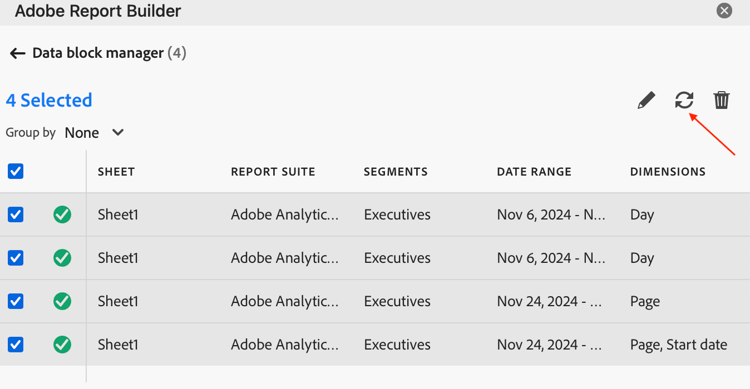Click the pencil edit data block icon
This screenshot has width=750, height=389.
tap(646, 100)
